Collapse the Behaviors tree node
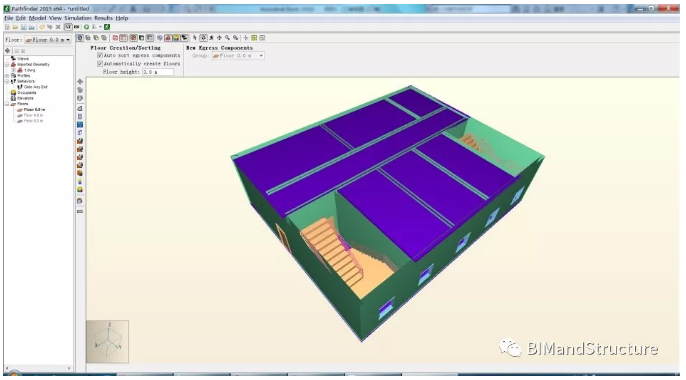Screen dimensions: 686x380 click(x=7, y=81)
